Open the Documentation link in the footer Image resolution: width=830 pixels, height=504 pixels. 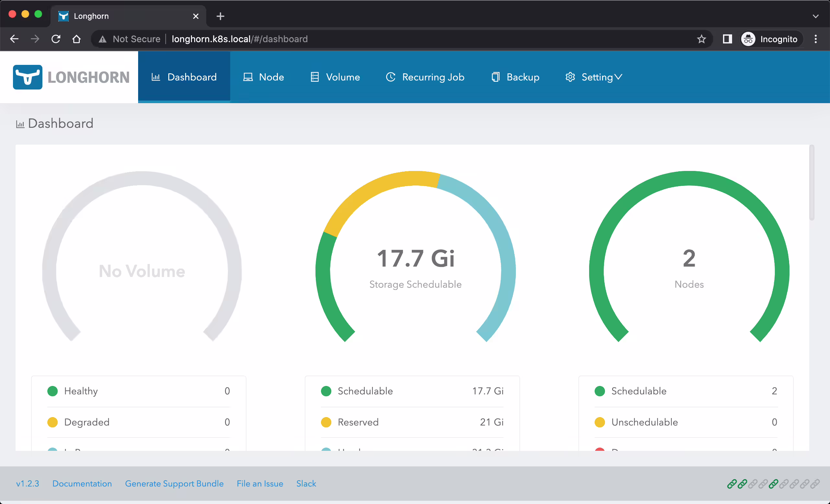tap(82, 484)
